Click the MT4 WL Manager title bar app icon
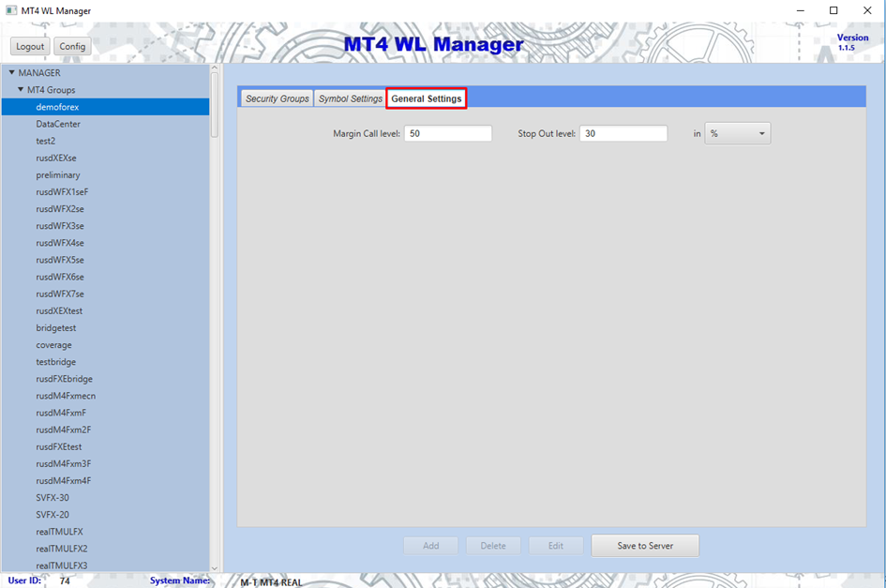The height and width of the screenshot is (588, 886). click(10, 10)
